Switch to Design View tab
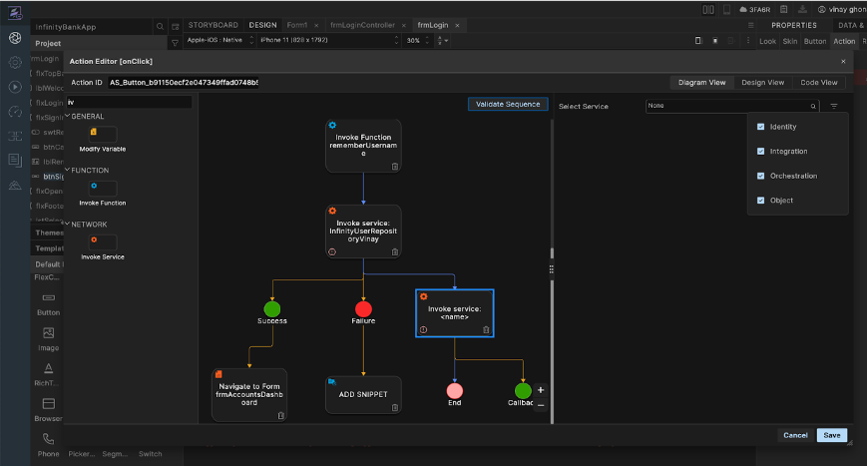 tap(762, 83)
